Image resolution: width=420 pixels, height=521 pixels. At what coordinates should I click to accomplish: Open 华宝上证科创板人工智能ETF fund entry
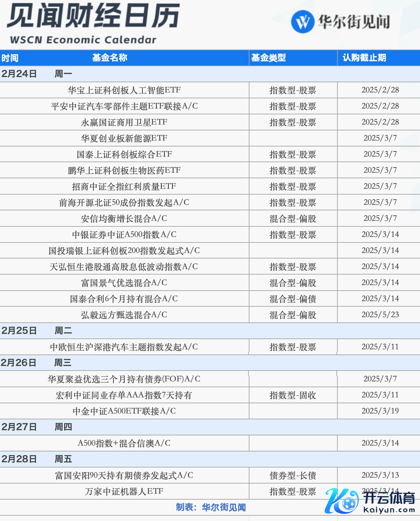[x=124, y=90]
